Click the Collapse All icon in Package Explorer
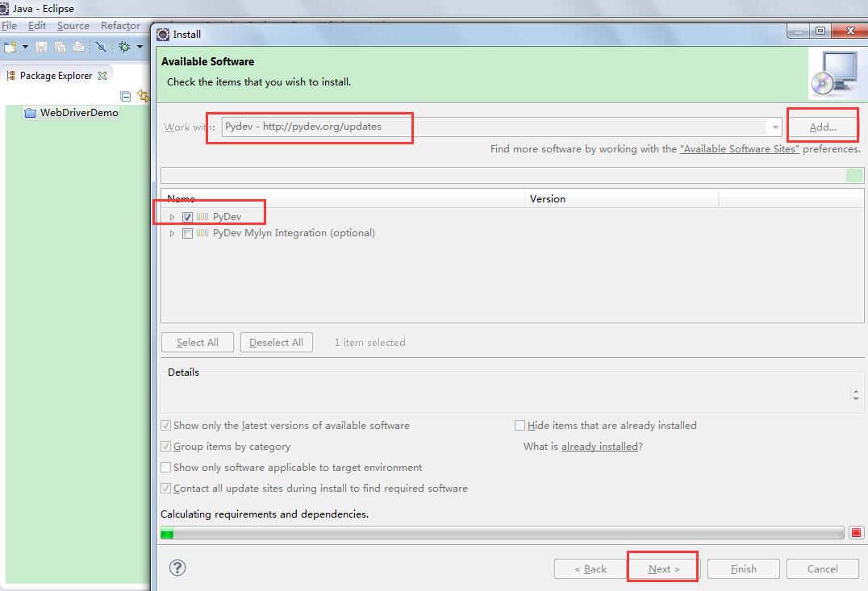The height and width of the screenshot is (591, 868). coord(126,96)
